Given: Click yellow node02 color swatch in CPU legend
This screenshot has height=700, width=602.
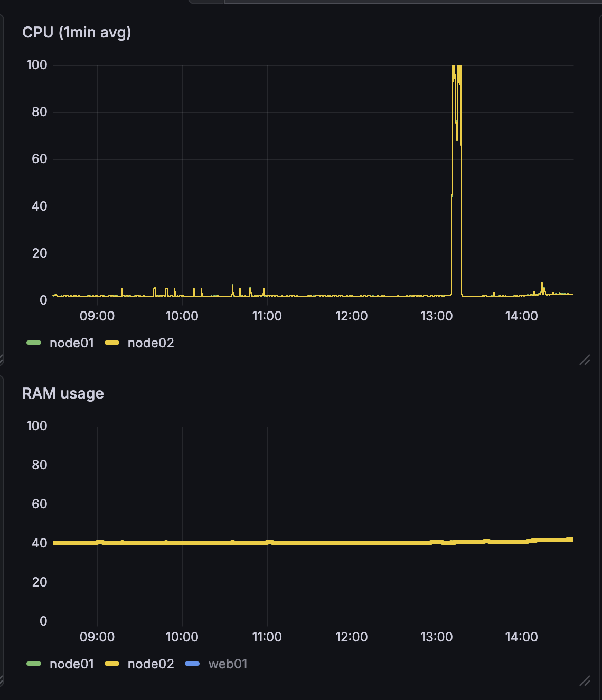Looking at the screenshot, I should pos(112,343).
